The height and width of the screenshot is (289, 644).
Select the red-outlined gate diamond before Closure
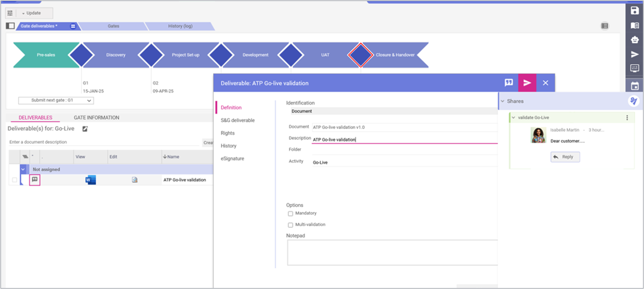tap(360, 55)
